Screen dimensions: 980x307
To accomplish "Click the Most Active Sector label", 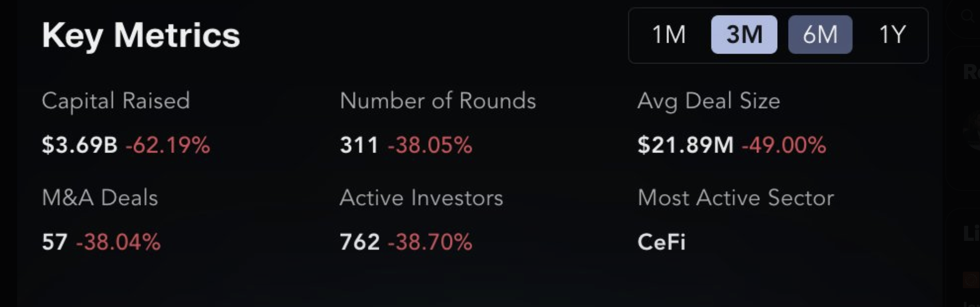I will point(736,198).
